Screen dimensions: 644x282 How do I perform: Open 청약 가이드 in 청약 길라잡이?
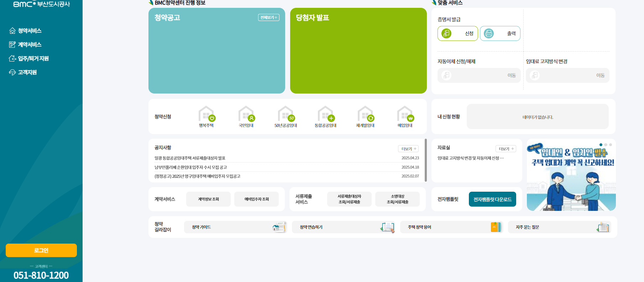tap(236, 227)
